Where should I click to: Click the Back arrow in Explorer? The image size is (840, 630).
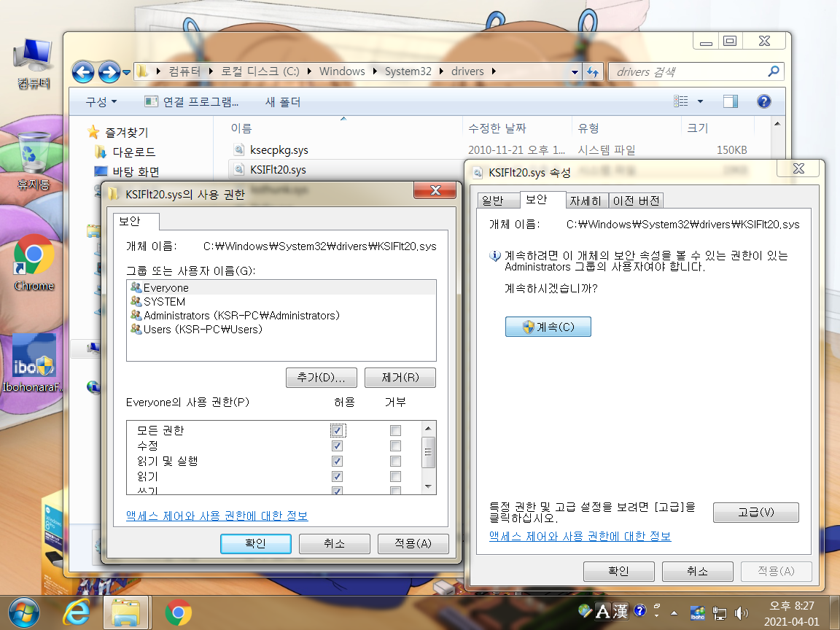click(x=83, y=71)
